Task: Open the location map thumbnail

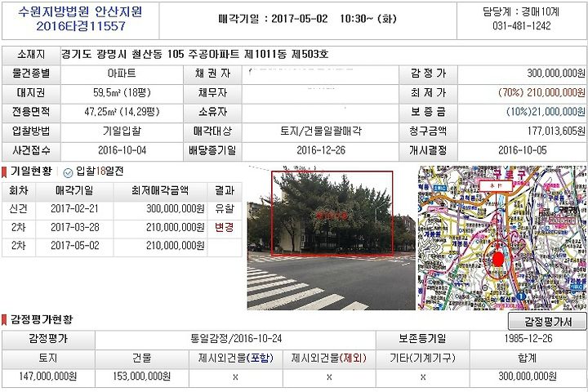Action: coord(502,238)
